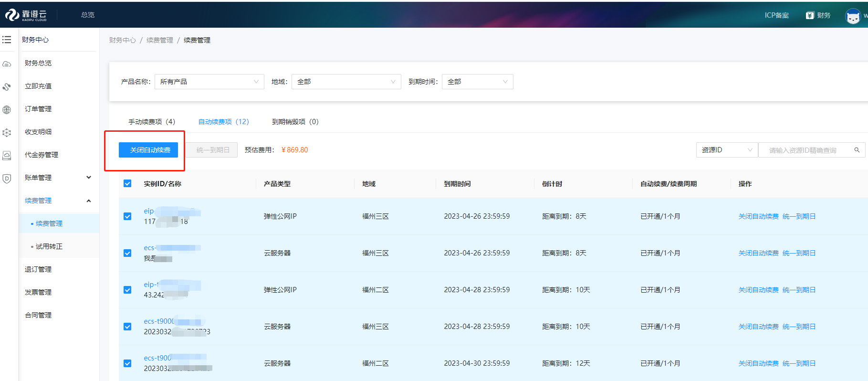
Task: Click 统一到期日 for 弹性公网IP 福州二区 row
Action: click(x=799, y=290)
